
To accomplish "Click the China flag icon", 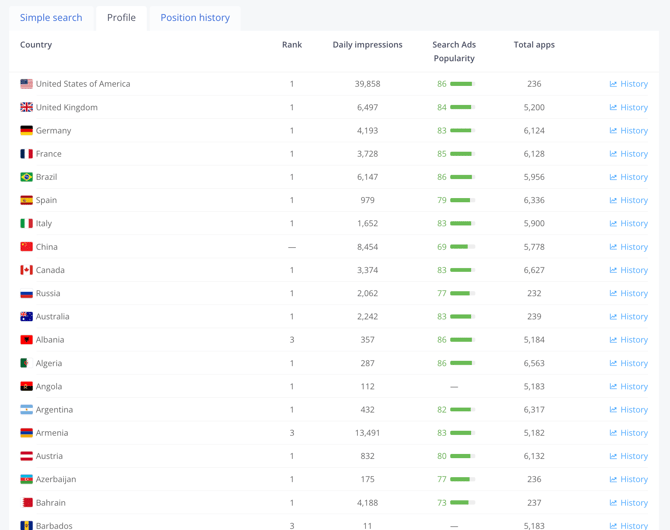I will tap(27, 247).
